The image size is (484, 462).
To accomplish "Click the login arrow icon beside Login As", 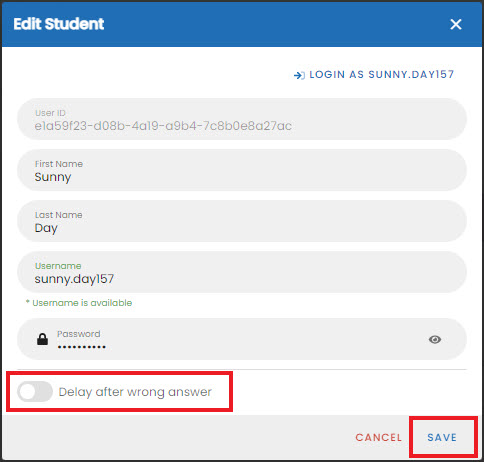I will click(x=299, y=75).
